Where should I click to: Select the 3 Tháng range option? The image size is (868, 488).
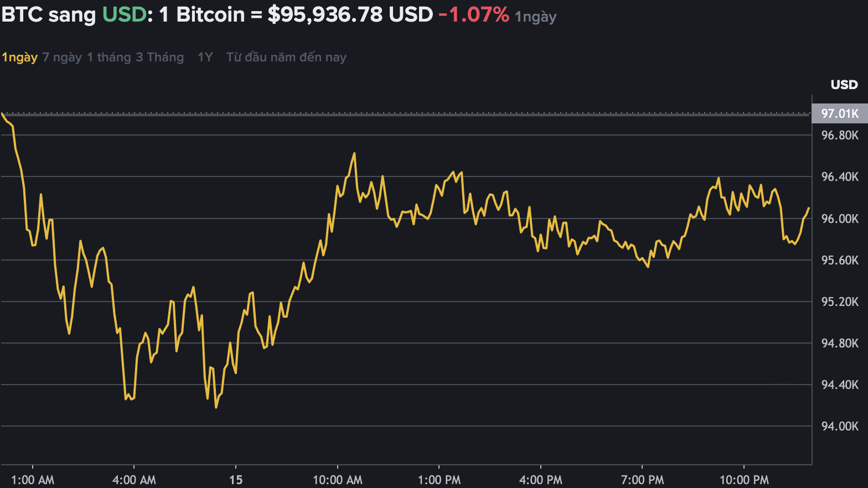tap(161, 57)
